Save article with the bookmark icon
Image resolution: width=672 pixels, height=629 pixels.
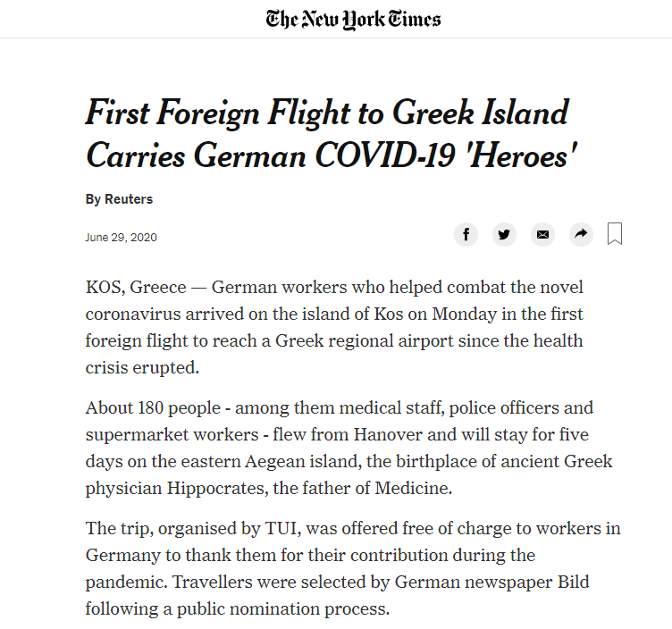click(x=615, y=233)
